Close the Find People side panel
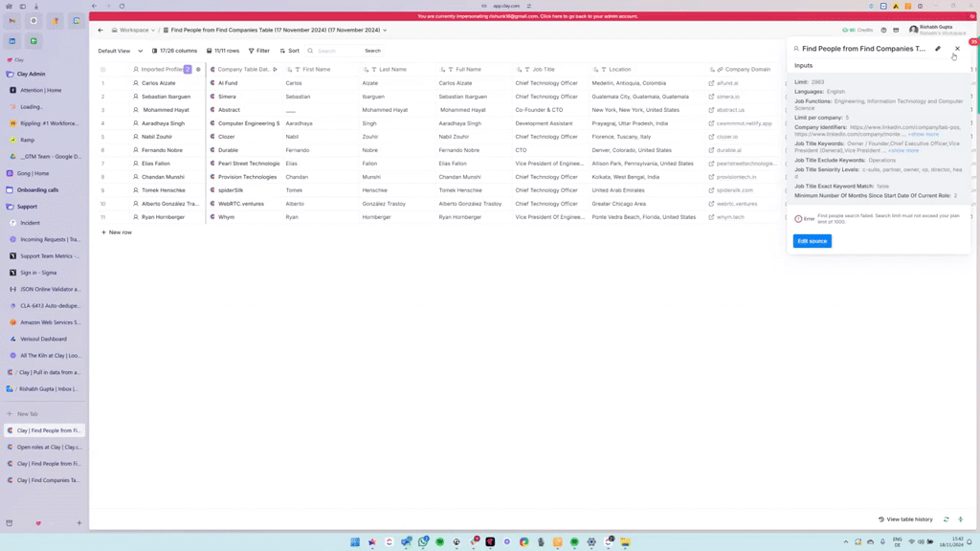This screenshot has width=980, height=551. click(957, 49)
